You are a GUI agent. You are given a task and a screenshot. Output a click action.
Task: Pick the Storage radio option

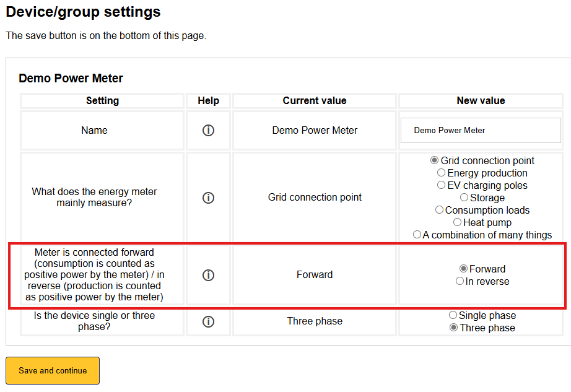coord(464,198)
